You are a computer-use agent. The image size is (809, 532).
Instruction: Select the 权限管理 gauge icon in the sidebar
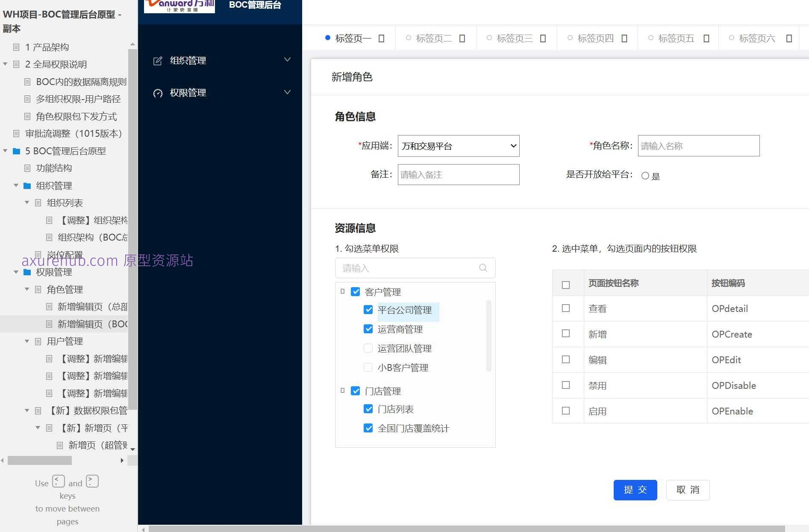pyautogui.click(x=158, y=93)
